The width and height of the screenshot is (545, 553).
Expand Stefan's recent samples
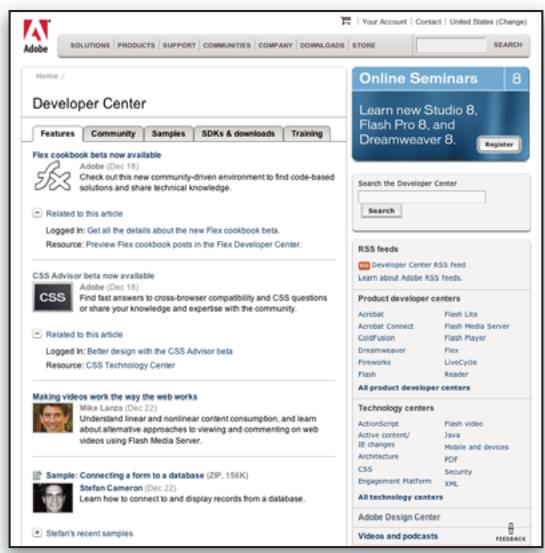37,533
